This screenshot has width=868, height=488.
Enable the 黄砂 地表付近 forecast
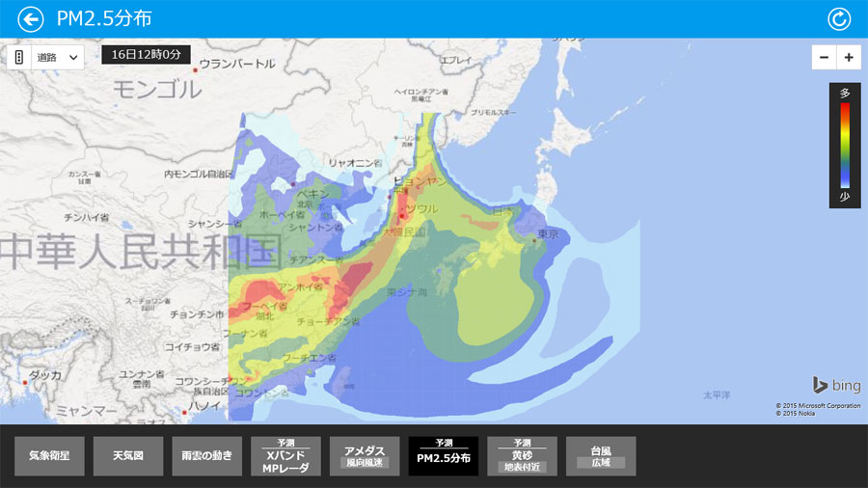pyautogui.click(x=522, y=456)
